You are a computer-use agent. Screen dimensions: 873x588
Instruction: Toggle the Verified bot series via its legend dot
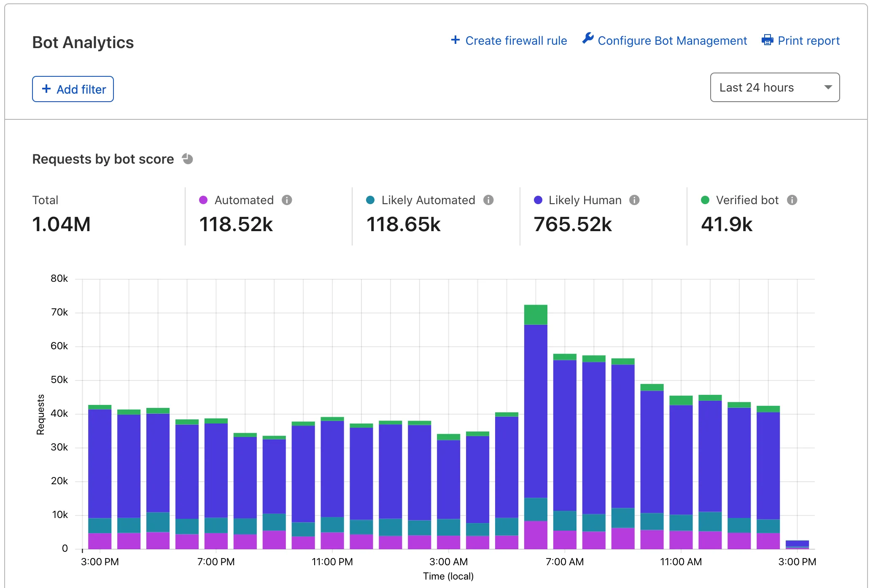point(705,200)
